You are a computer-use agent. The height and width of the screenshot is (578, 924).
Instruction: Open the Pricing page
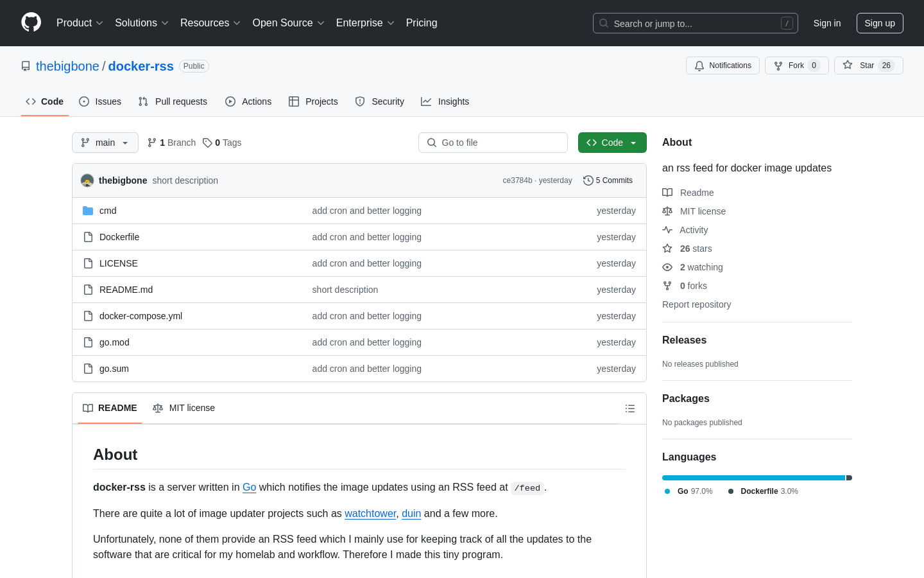pyautogui.click(x=422, y=23)
